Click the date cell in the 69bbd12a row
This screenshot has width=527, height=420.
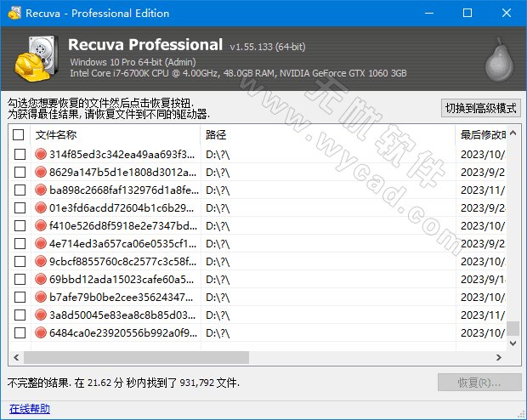(x=483, y=279)
